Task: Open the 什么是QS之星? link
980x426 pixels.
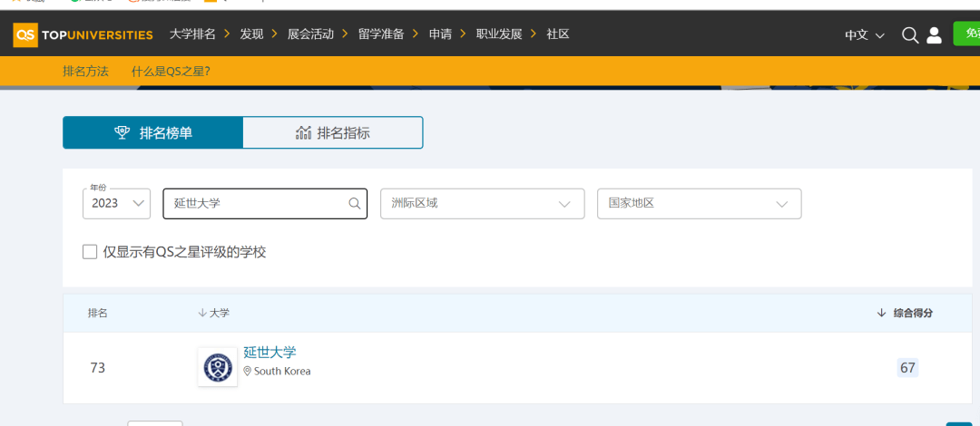Action: 171,72
